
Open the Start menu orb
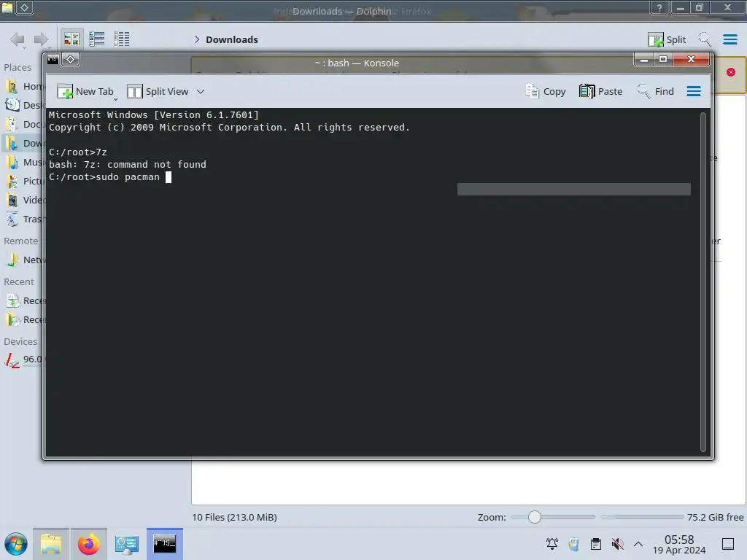coord(16,544)
